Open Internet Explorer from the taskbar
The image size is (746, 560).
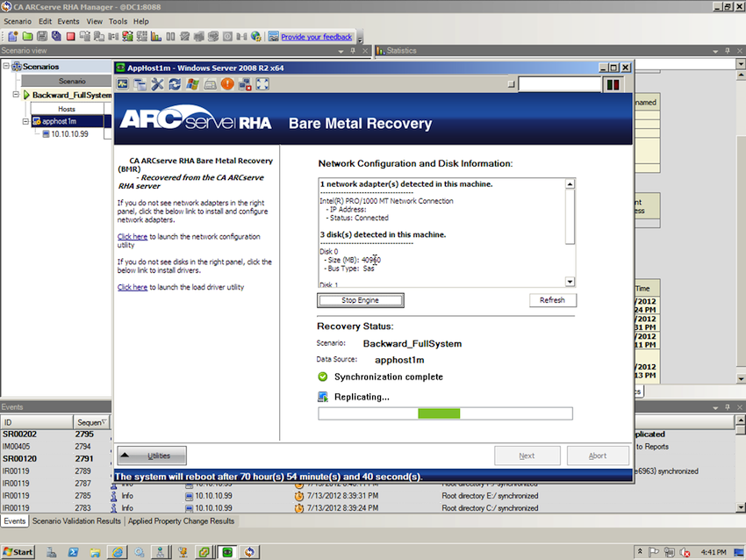[x=117, y=552]
